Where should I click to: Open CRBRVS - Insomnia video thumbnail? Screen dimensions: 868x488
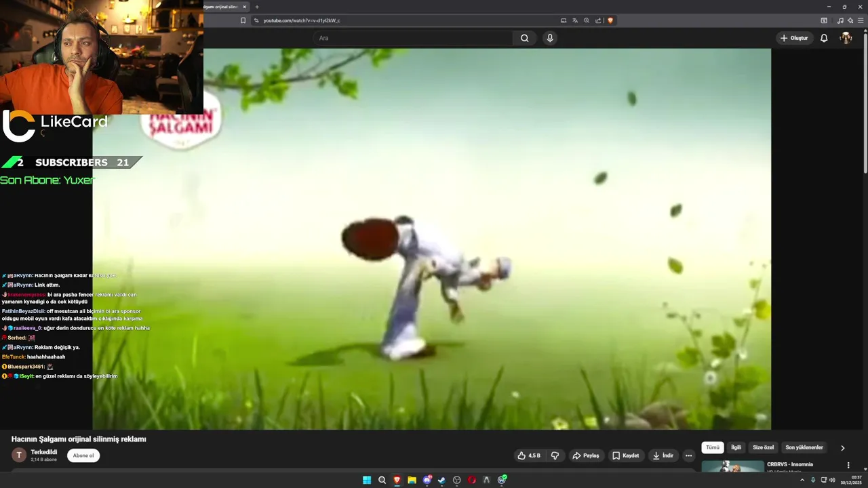click(732, 466)
